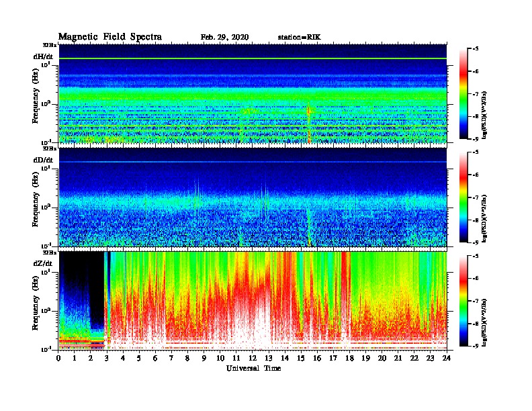
Task: Click the "Universal Time" axis title
Action: click(x=253, y=368)
